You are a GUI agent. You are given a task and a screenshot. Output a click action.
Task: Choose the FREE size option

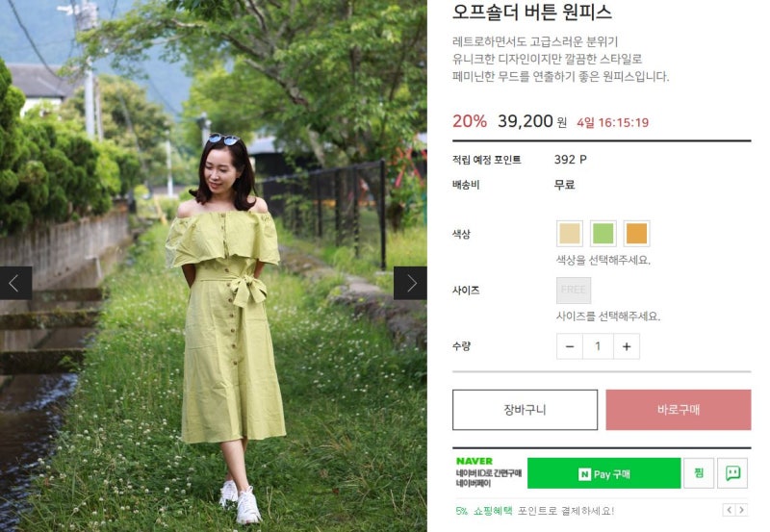click(x=574, y=290)
